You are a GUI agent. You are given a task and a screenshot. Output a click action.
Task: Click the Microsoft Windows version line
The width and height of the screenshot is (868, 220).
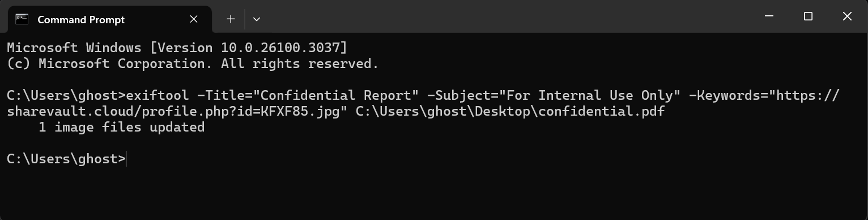pos(177,48)
